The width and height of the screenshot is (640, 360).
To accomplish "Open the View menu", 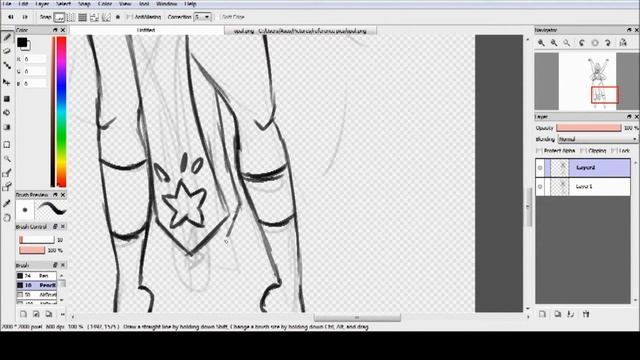I will click(125, 4).
